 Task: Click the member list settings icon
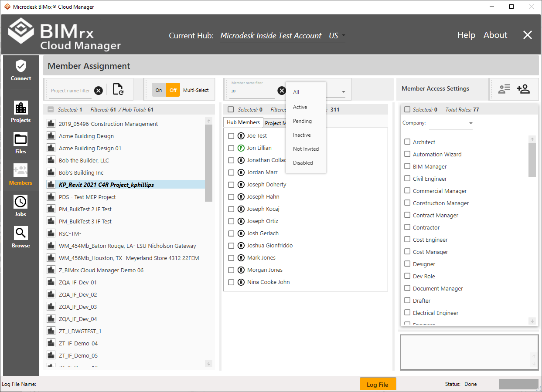[x=504, y=89]
